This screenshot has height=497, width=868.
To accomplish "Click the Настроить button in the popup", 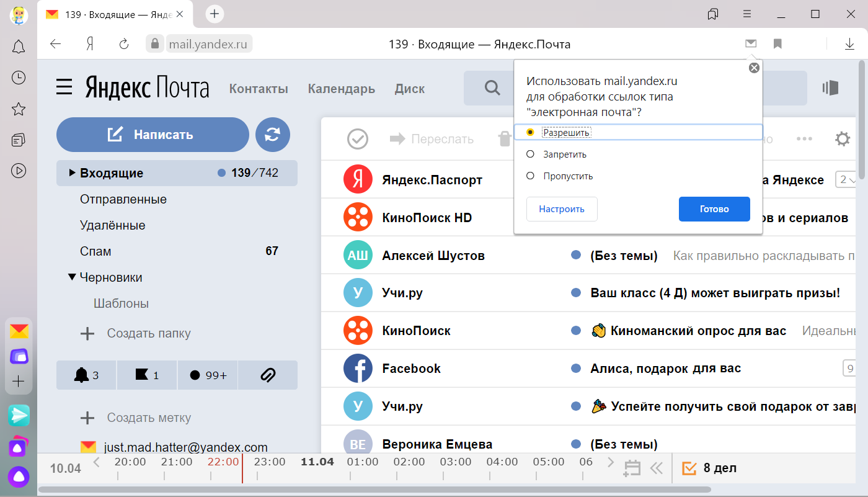I will pyautogui.click(x=562, y=209).
